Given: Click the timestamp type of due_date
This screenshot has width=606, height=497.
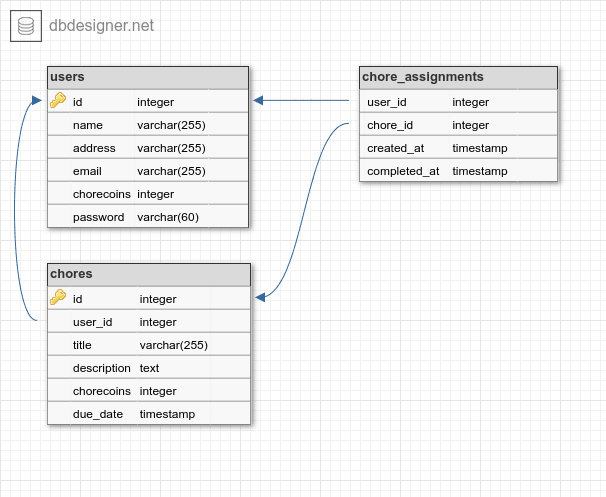Looking at the screenshot, I should 167,414.
